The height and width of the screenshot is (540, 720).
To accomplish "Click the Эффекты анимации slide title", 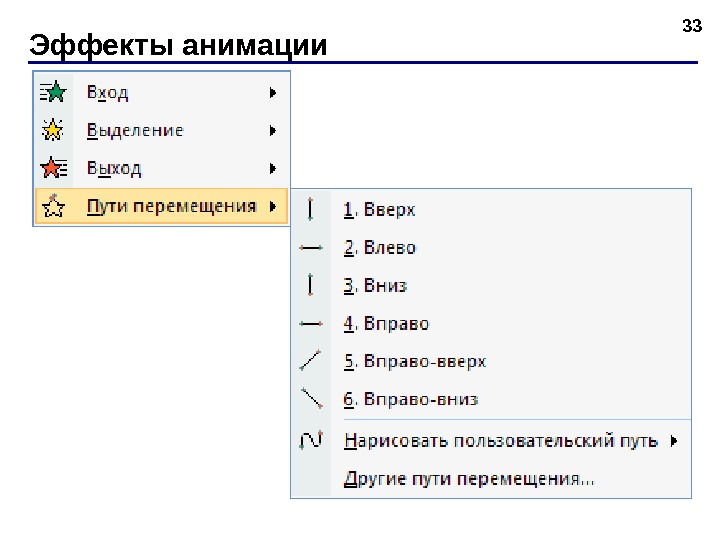I will tap(178, 46).
